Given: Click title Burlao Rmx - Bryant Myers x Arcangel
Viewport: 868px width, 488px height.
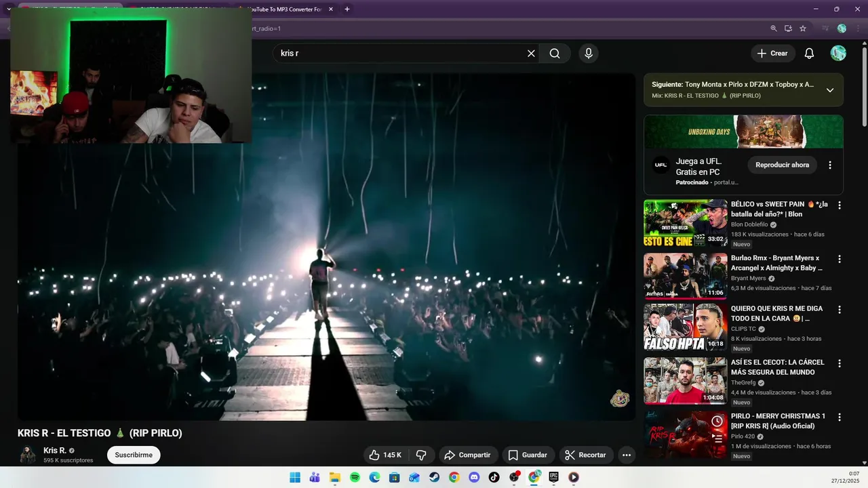Looking at the screenshot, I should tap(776, 262).
